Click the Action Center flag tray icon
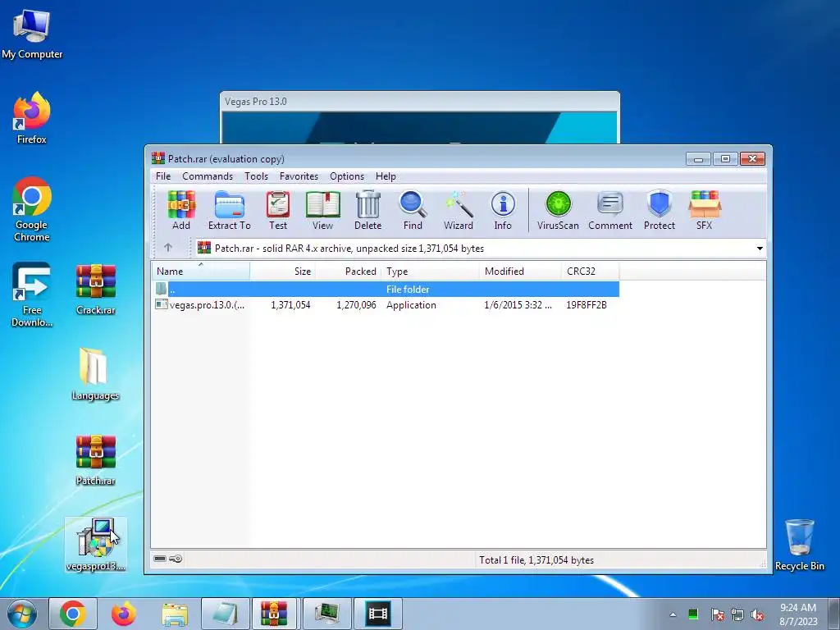This screenshot has width=840, height=630. click(717, 614)
